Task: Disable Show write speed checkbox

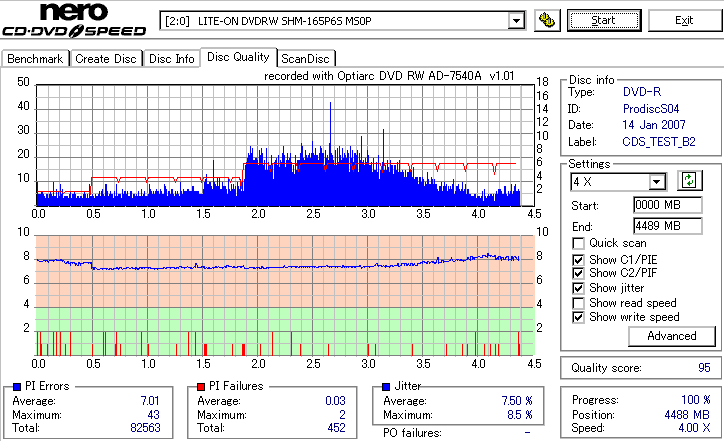Action: [x=578, y=317]
